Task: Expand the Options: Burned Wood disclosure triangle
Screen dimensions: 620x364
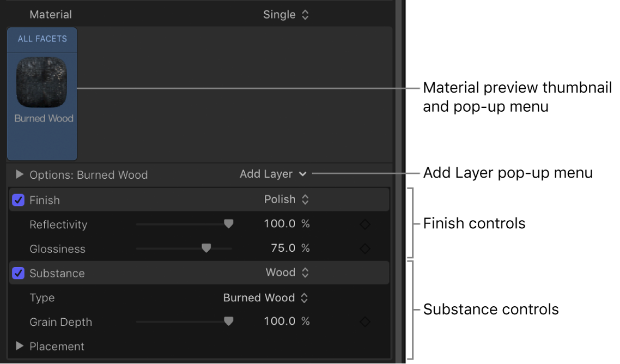Action: tap(20, 174)
